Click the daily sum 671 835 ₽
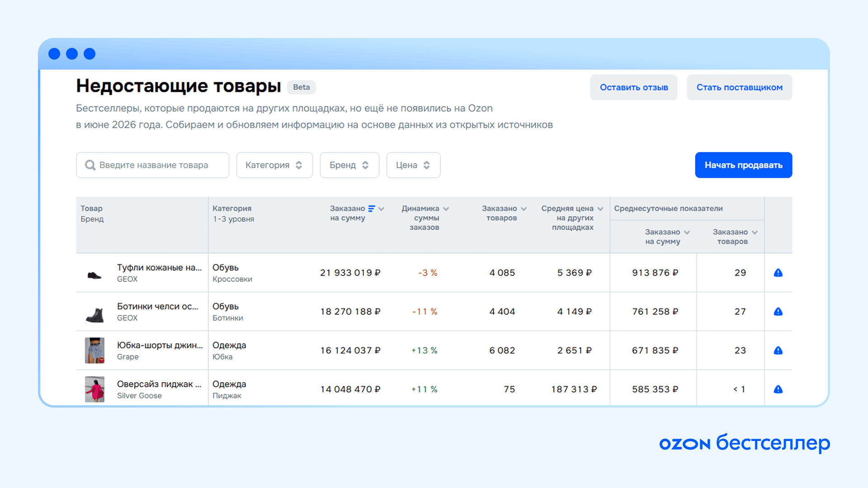This screenshot has width=868, height=488. click(655, 350)
